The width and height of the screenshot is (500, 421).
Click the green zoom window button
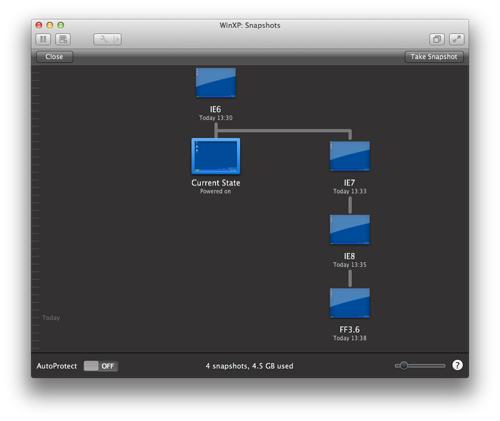(x=61, y=25)
